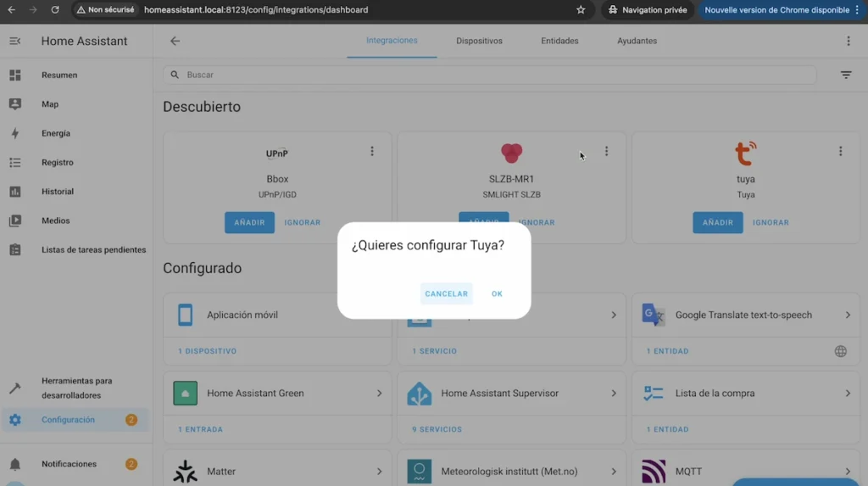Screen dimensions: 868x486
Task: Expand Google Translate text-to-speech chevron
Action: pyautogui.click(x=848, y=315)
